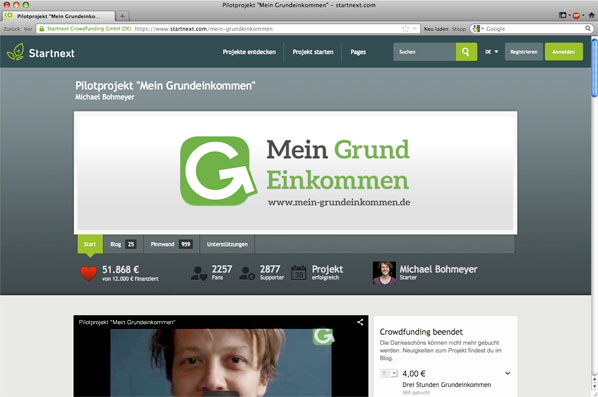Click the Michael Bohmeyer starter name link

pos(438,269)
